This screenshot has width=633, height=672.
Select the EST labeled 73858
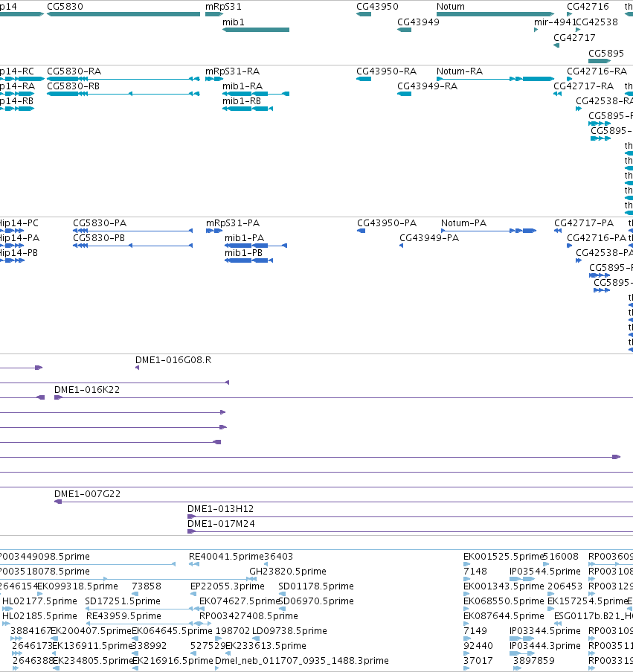pyautogui.click(x=147, y=586)
